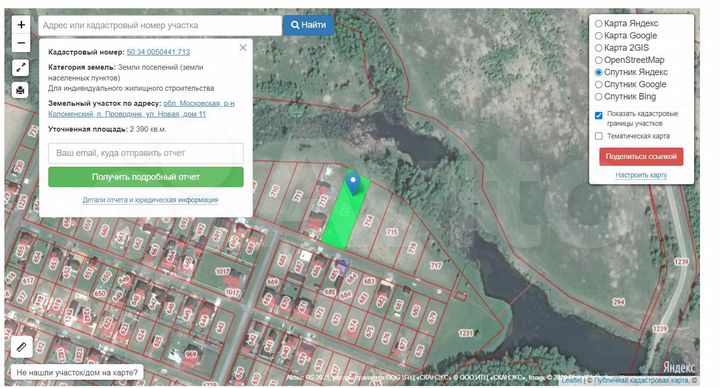Click parcel labeled 715 on map
Viewport: 720px width, 388px height.
392,232
